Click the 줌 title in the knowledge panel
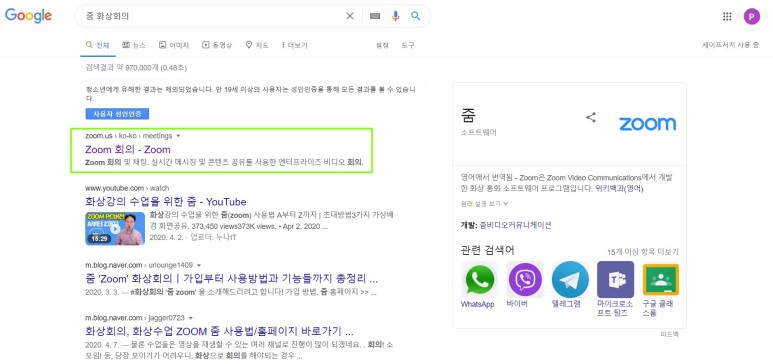 [468, 114]
